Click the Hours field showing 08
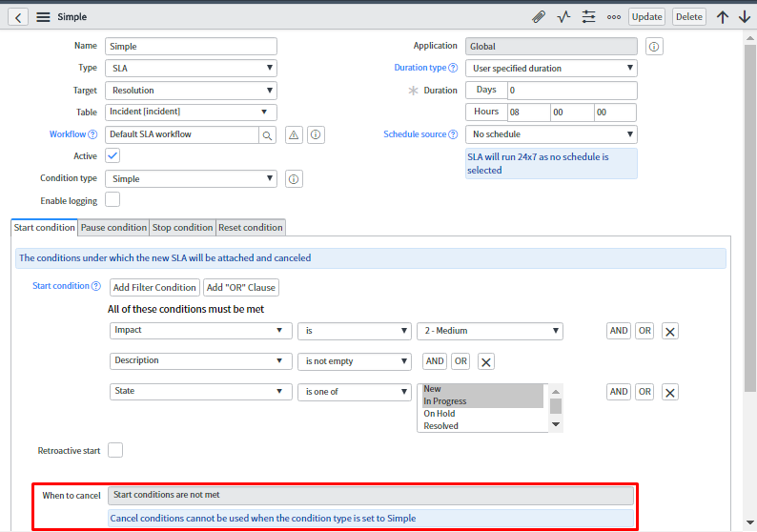Image resolution: width=757 pixels, height=532 pixels. 528,113
